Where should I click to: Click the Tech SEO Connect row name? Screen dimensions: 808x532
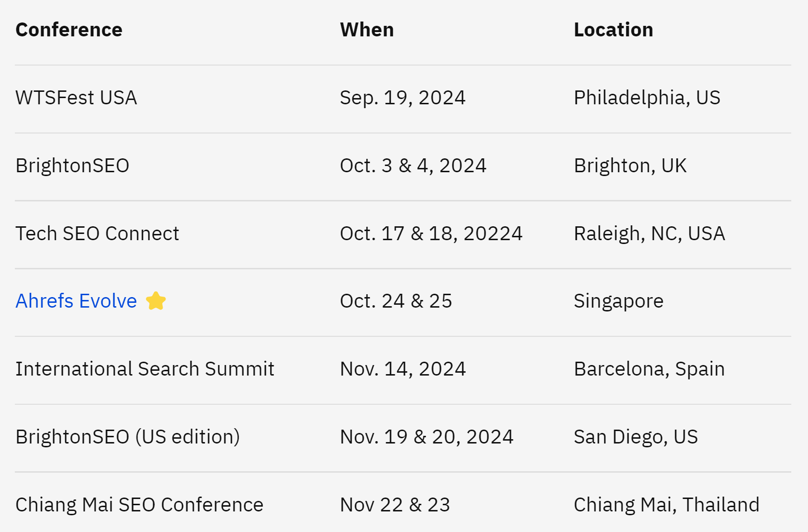(97, 233)
